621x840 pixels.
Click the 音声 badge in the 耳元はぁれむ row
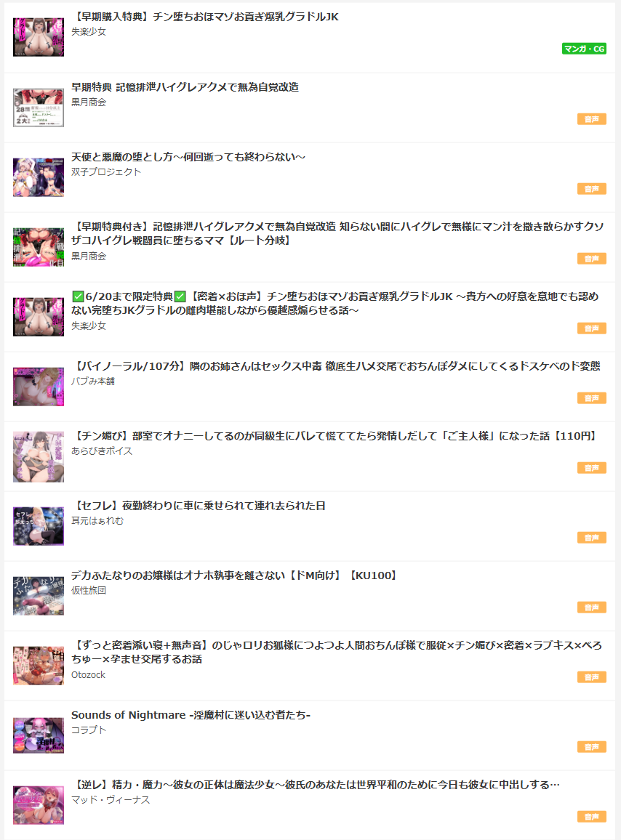pos(591,537)
